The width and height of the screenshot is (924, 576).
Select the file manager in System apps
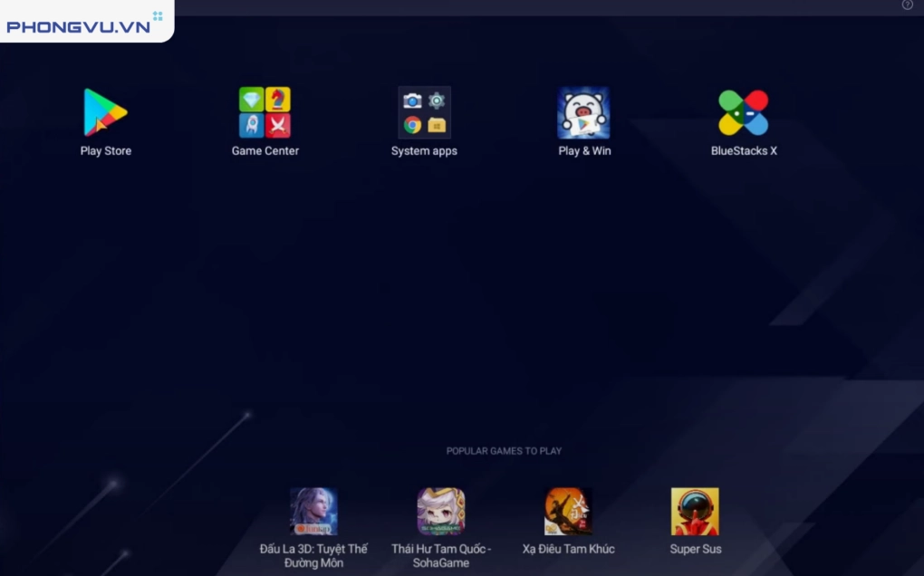point(437,125)
